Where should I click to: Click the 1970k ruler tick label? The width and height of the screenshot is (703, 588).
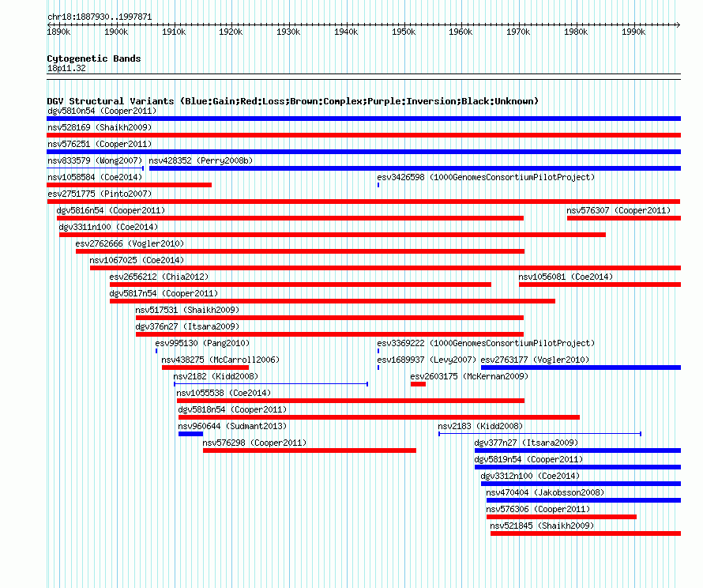click(518, 32)
